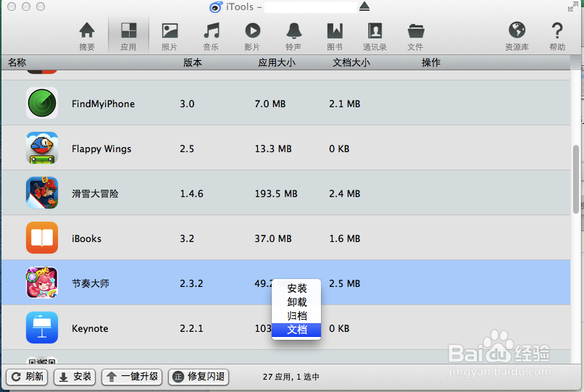Open the 资源库 resource library globe
This screenshot has height=392, width=584.
coord(517,36)
